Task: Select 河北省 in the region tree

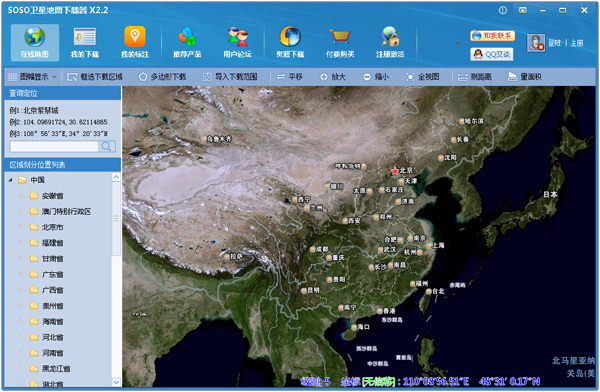Action: 52,337
